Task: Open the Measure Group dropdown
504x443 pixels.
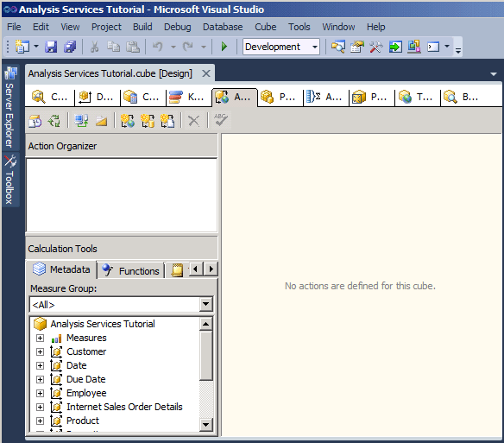Action: coord(205,304)
